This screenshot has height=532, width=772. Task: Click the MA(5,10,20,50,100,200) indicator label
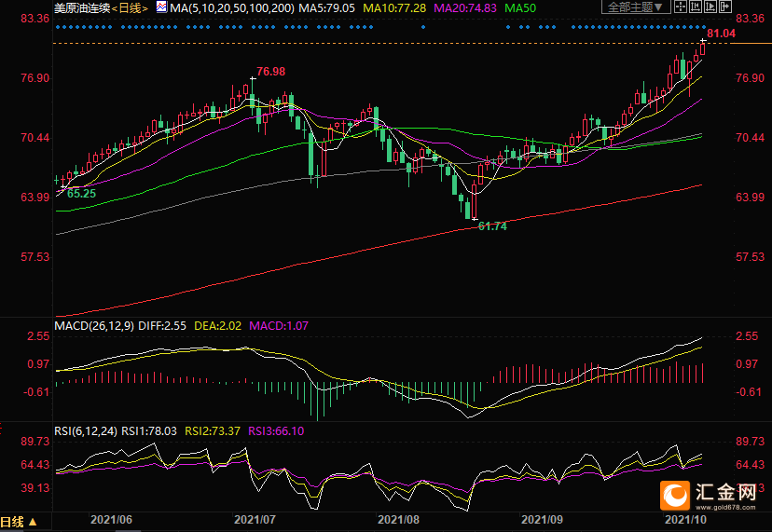(x=231, y=7)
